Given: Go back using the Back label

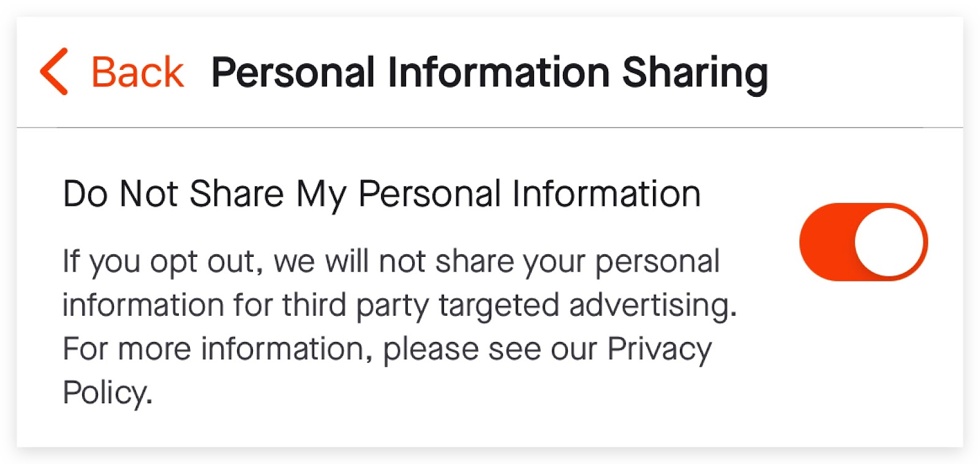Looking at the screenshot, I should [137, 72].
